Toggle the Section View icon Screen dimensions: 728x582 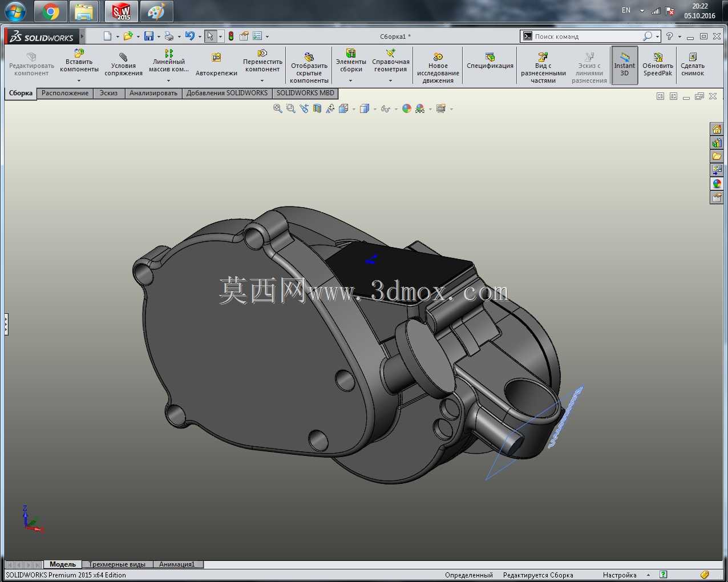click(x=317, y=108)
